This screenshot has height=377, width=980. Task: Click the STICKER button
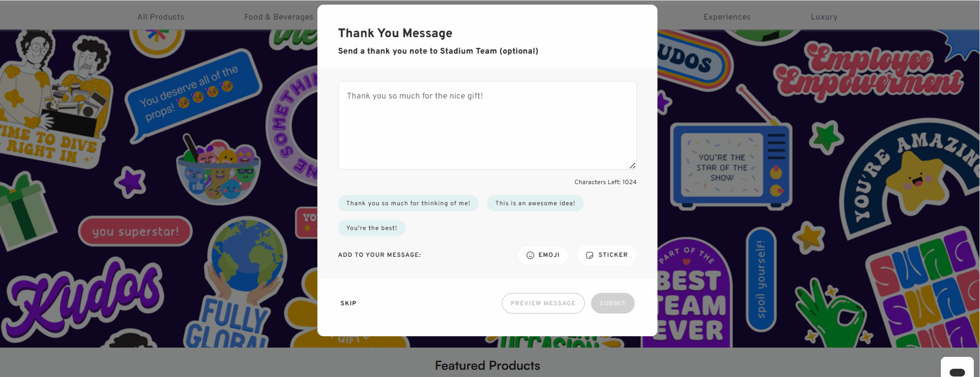[x=606, y=255]
